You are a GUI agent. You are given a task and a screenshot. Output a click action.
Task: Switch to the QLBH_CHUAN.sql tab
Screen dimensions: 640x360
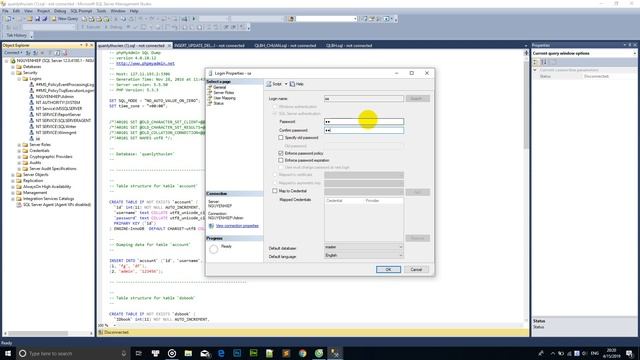point(285,45)
